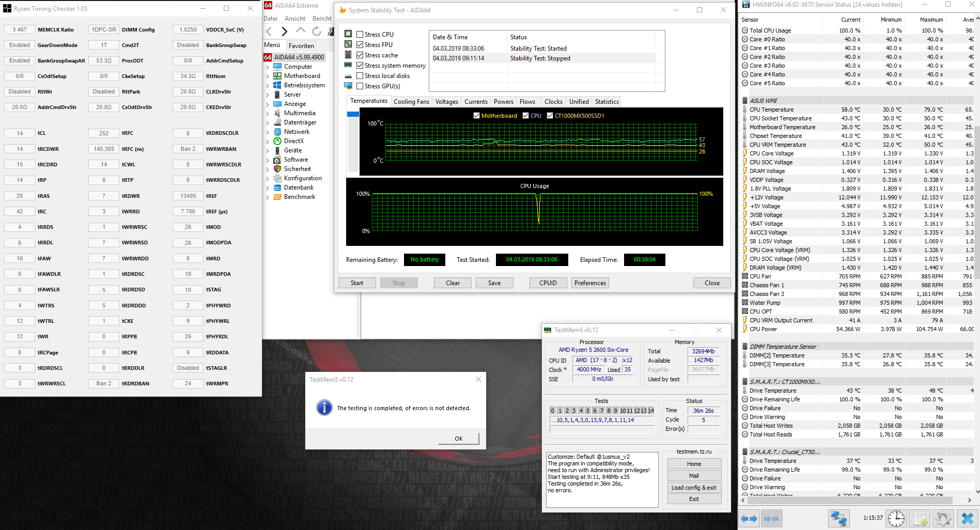Click the Software icon in AIDA64 tree
Screen dimensions: 980x530
(x=277, y=160)
